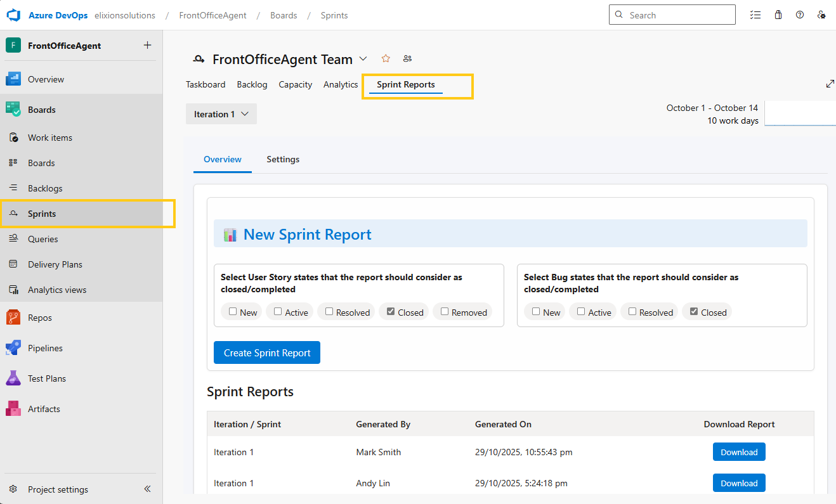Screen dimensions: 836x504
Task: Click the Create Sprint Report button
Action: point(267,352)
